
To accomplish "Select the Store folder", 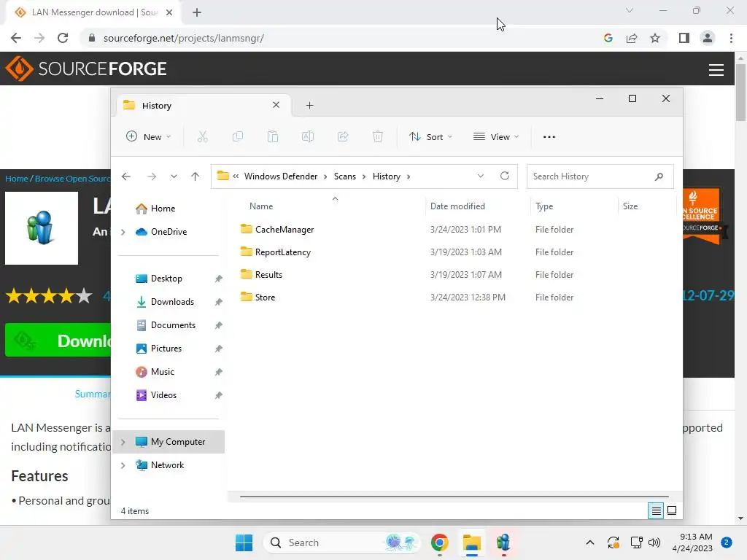I will [x=265, y=297].
